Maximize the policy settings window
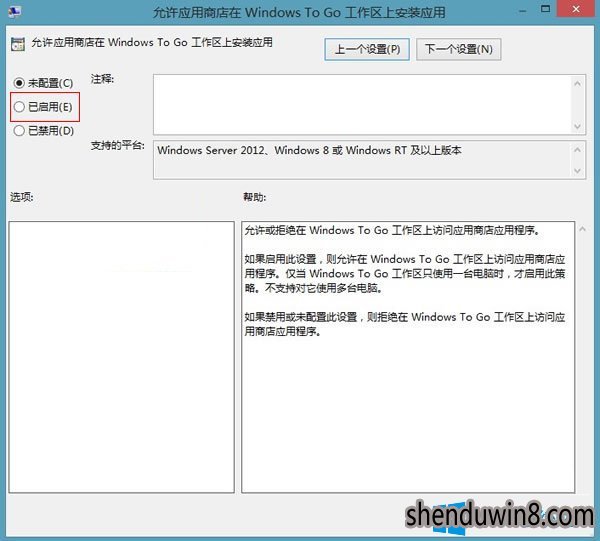600x541 pixels. 545,9
